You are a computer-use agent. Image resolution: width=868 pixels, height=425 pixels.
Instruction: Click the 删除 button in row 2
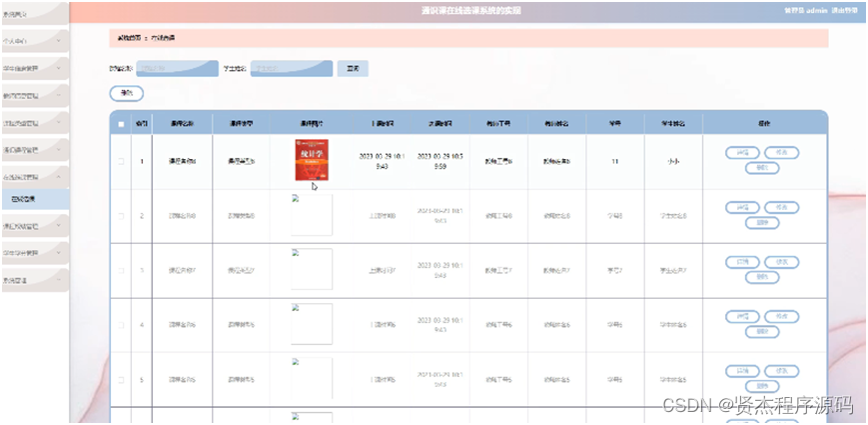pyautogui.click(x=762, y=223)
